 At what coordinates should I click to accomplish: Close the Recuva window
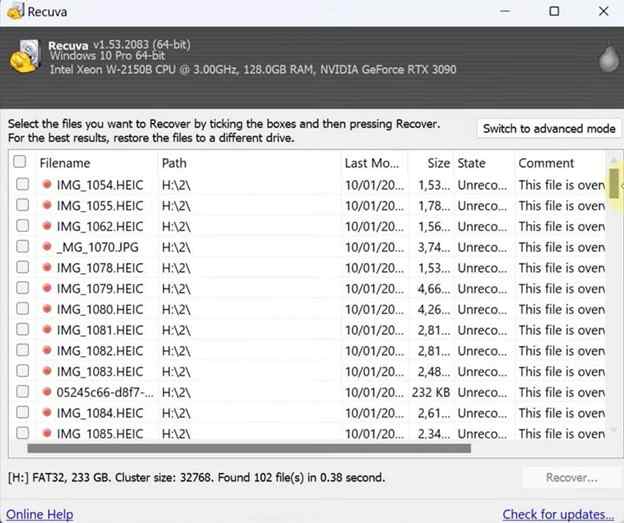pyautogui.click(x=603, y=11)
